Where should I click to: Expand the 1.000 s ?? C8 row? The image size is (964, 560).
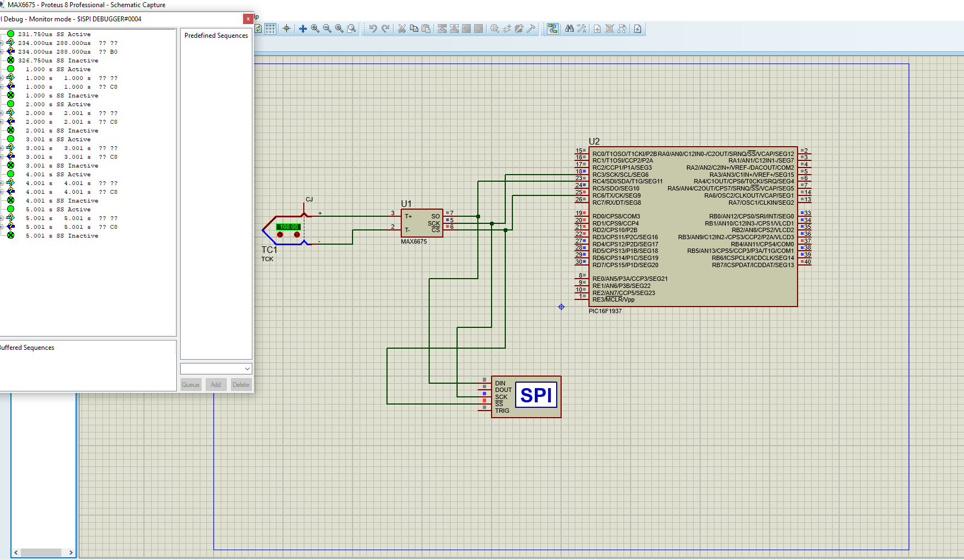pos(2,87)
